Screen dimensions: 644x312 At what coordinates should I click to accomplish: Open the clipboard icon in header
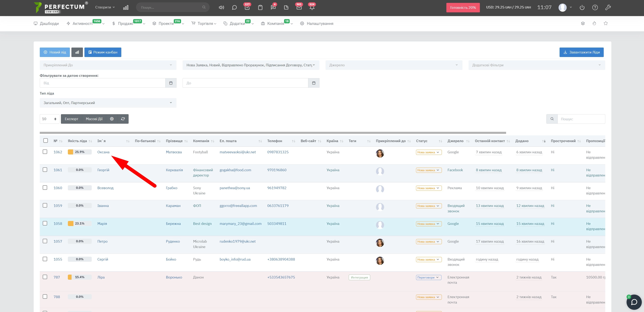pos(260,7)
